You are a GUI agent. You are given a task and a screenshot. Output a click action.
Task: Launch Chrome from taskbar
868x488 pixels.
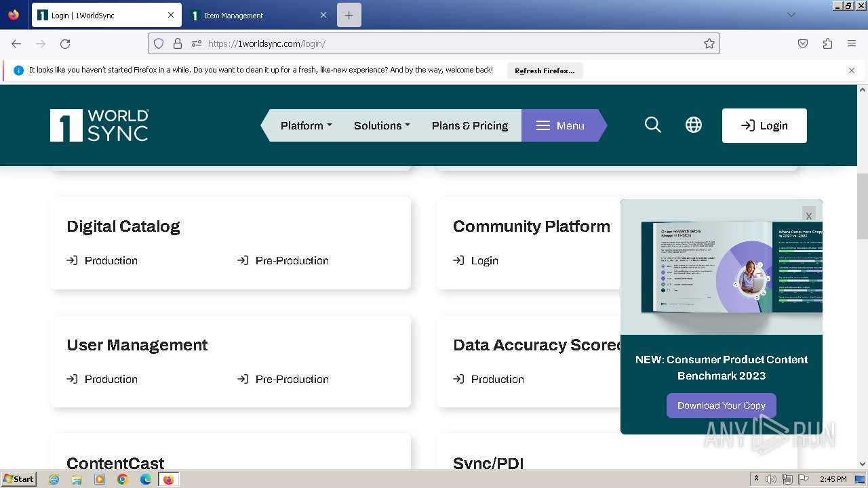(123, 479)
